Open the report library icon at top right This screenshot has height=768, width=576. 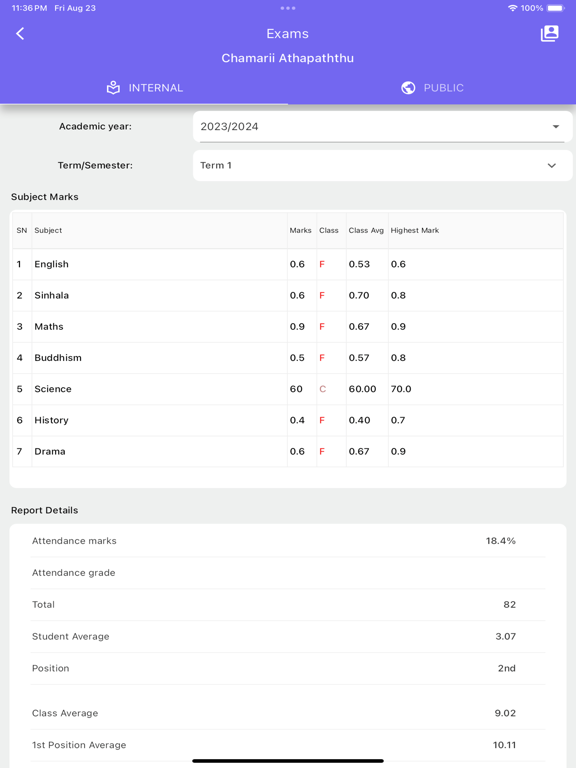550,34
